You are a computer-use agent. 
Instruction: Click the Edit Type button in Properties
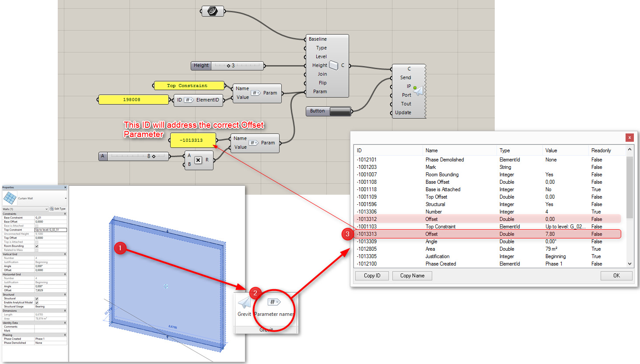pos(58,209)
